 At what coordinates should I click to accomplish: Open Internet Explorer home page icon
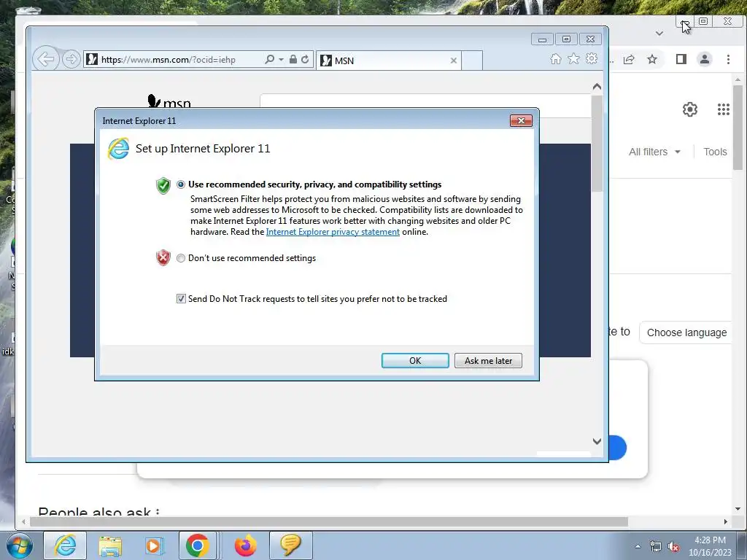click(x=555, y=58)
